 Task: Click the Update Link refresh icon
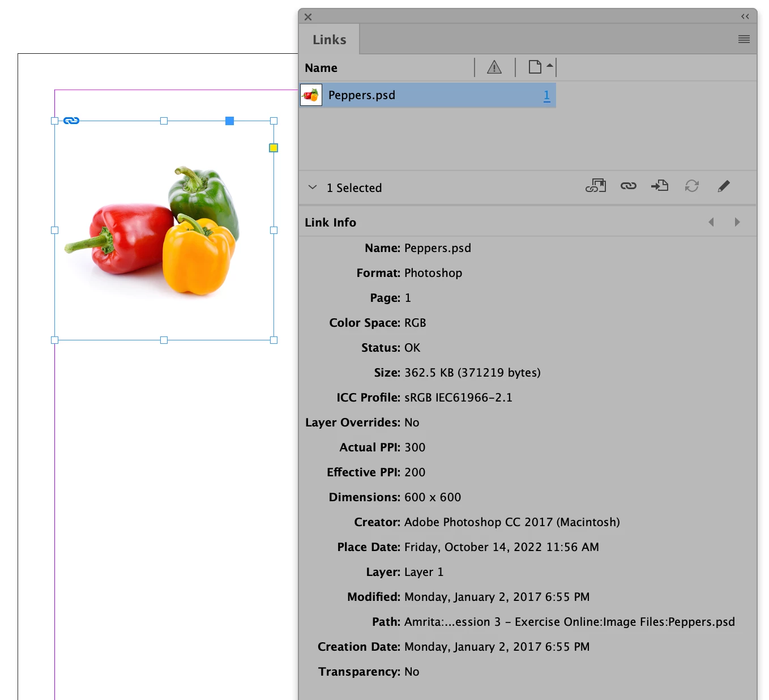click(692, 186)
